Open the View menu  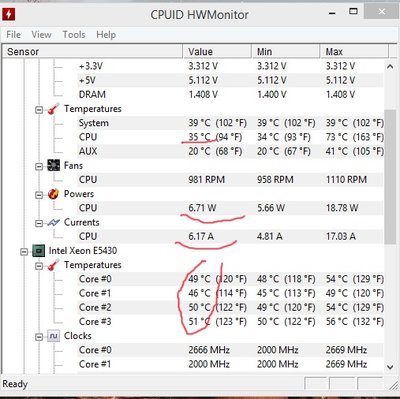pyautogui.click(x=41, y=35)
